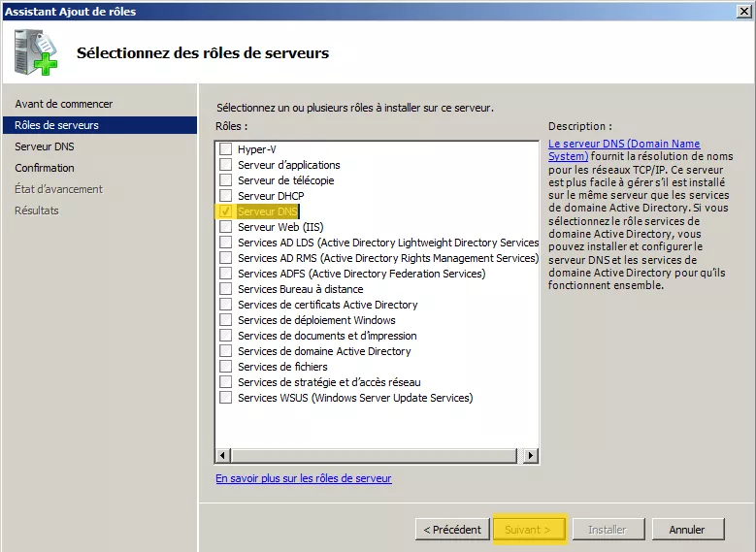Check the Serveur Web (IIS) box
Screen dimensions: 756x552
(225, 227)
